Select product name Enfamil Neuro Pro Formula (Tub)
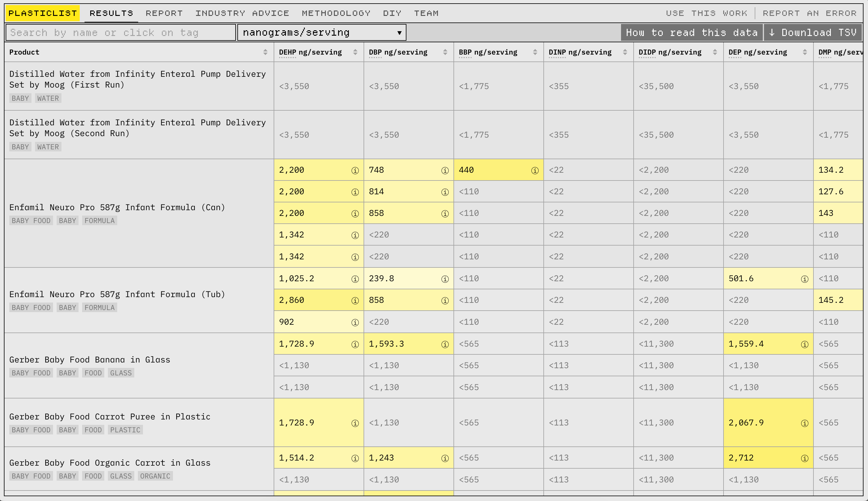The width and height of the screenshot is (868, 501). click(117, 294)
